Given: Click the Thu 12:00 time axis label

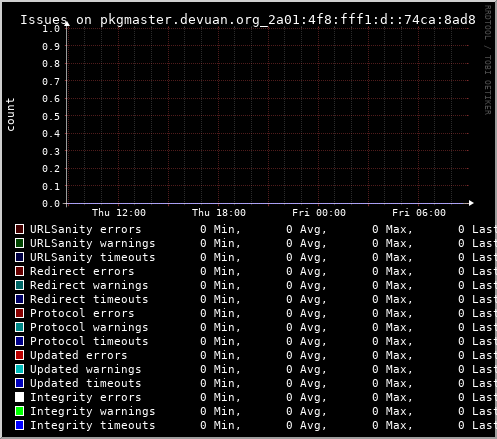Looking at the screenshot, I should [119, 213].
